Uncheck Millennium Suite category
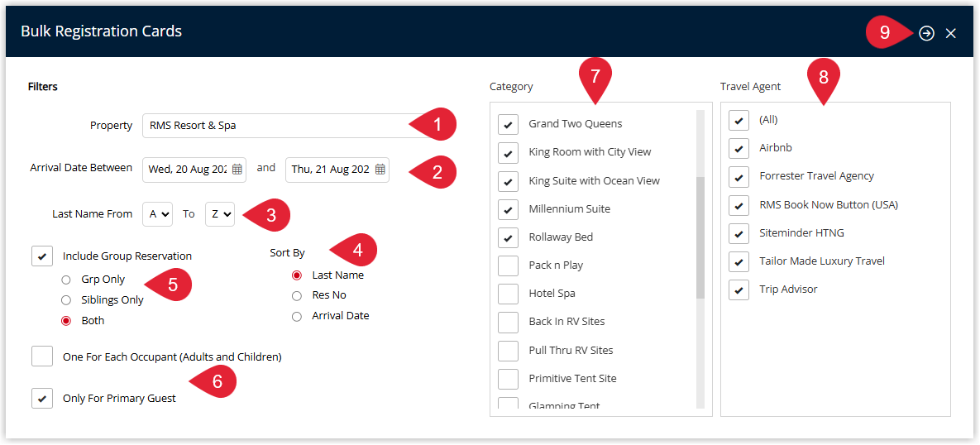Screen dimensions: 980x445 [x=508, y=208]
